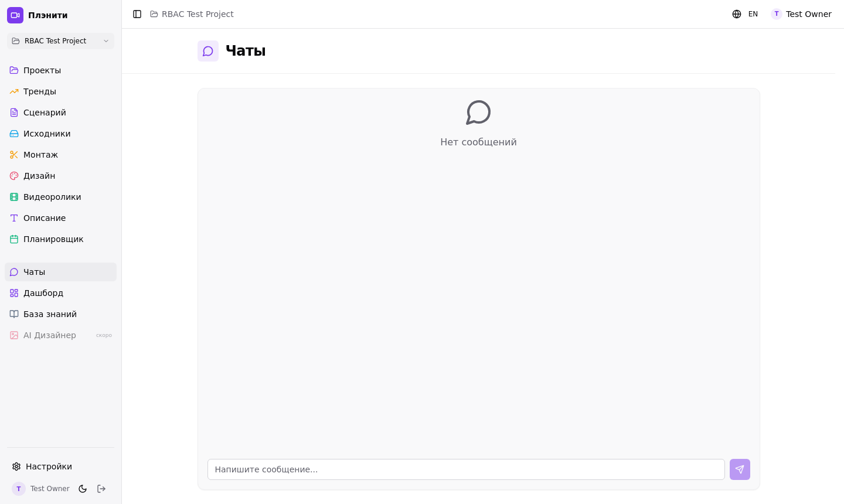
Task: Click the logout icon in sidebar footer
Action: pos(101,489)
